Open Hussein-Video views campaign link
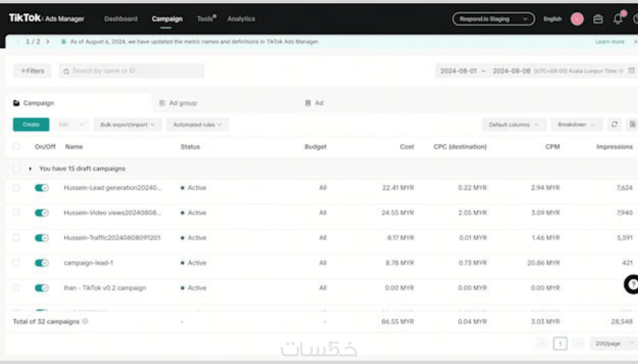638x364 pixels. tap(112, 213)
